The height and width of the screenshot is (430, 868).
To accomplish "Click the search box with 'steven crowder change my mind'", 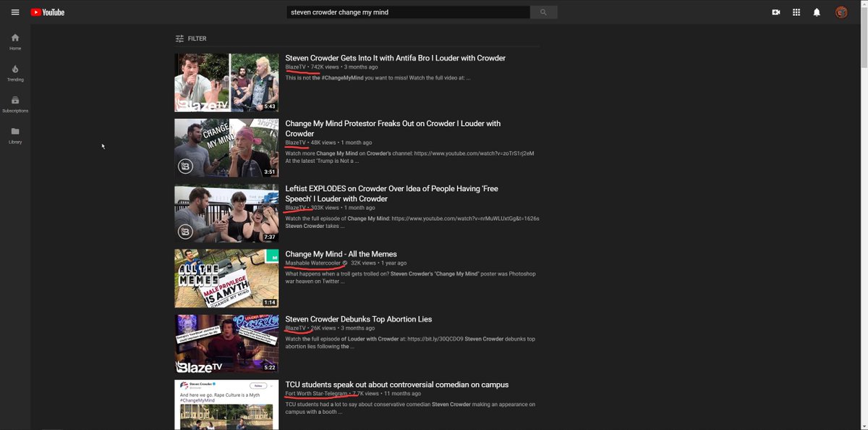I will tap(408, 12).
